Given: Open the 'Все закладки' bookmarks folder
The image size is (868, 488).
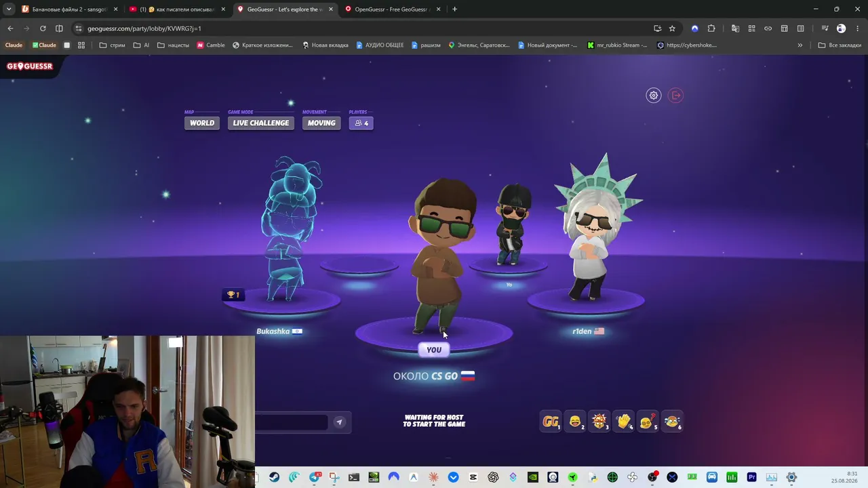Looking at the screenshot, I should [x=840, y=45].
